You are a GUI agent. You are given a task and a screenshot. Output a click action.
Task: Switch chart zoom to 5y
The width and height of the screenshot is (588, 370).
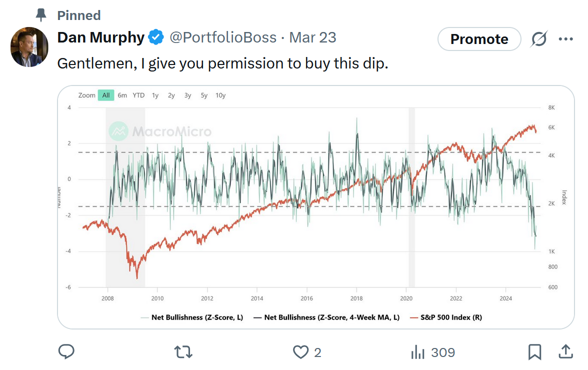(x=204, y=95)
